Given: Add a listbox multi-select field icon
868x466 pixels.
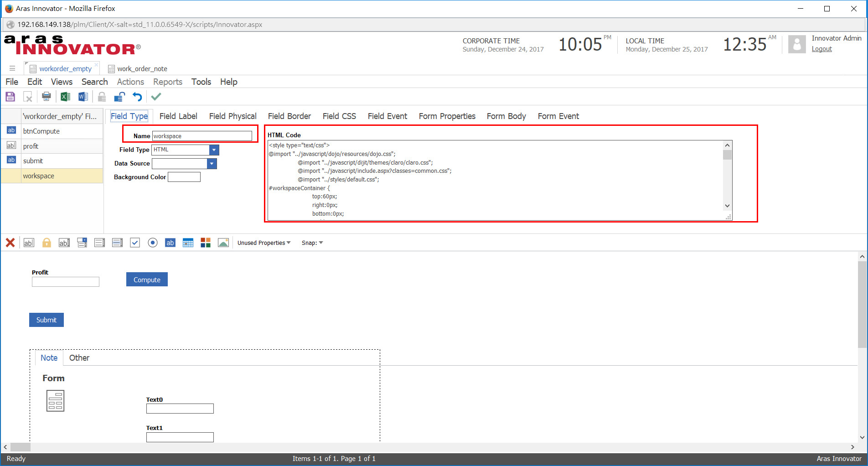Looking at the screenshot, I should click(x=117, y=243).
